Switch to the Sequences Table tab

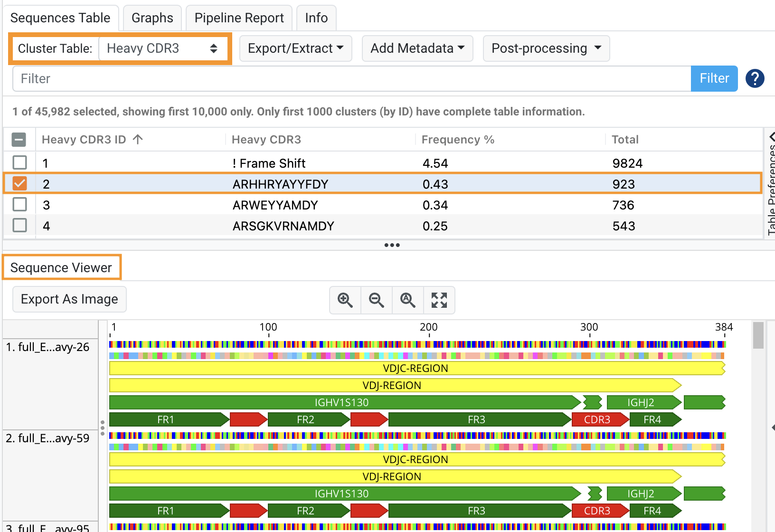(x=60, y=18)
